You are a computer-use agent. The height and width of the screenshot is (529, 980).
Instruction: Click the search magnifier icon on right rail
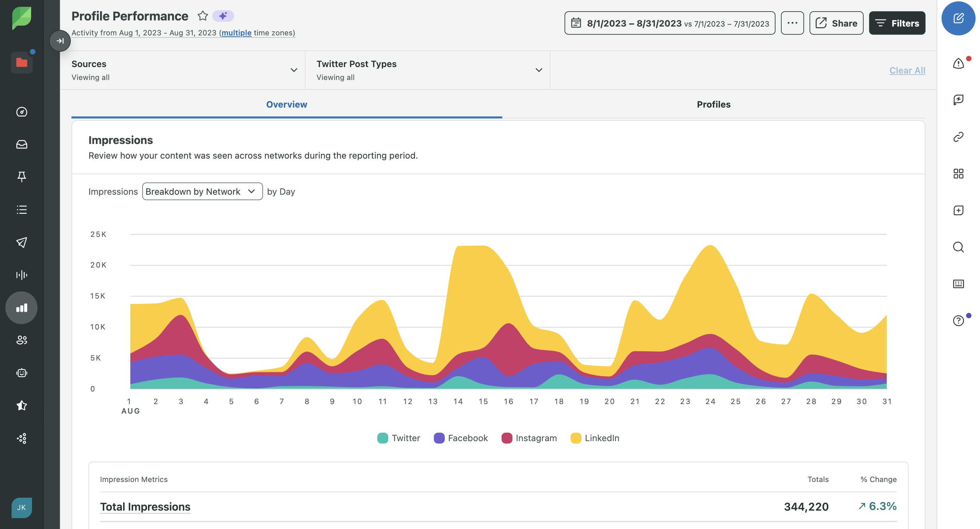click(x=958, y=247)
